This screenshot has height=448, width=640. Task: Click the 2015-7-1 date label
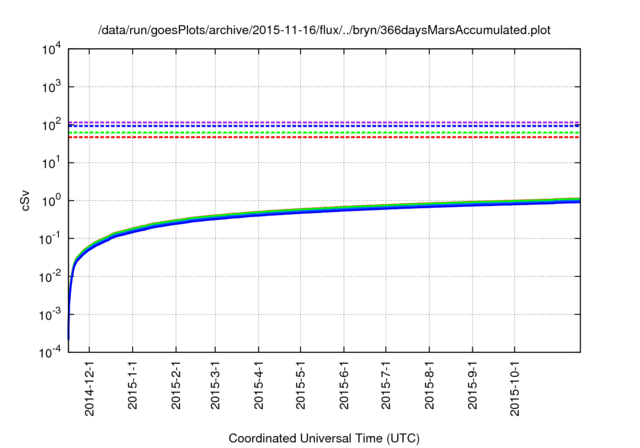coord(386,385)
